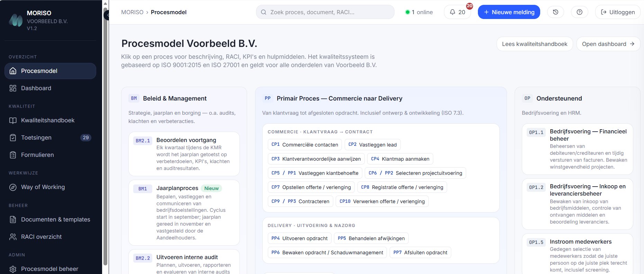Click the search magnifier icon
The height and width of the screenshot is (274, 644).
[x=263, y=12]
